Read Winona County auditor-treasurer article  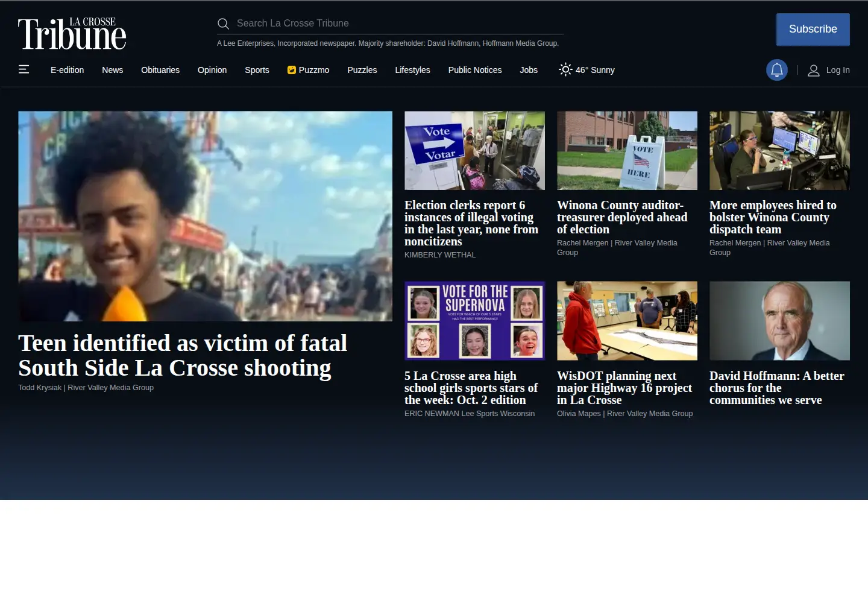[x=622, y=217]
